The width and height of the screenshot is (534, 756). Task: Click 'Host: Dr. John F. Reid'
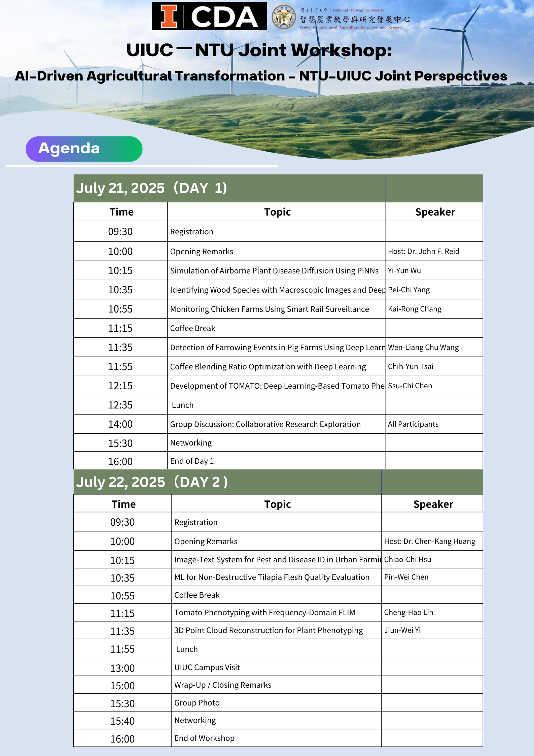pyautogui.click(x=424, y=251)
